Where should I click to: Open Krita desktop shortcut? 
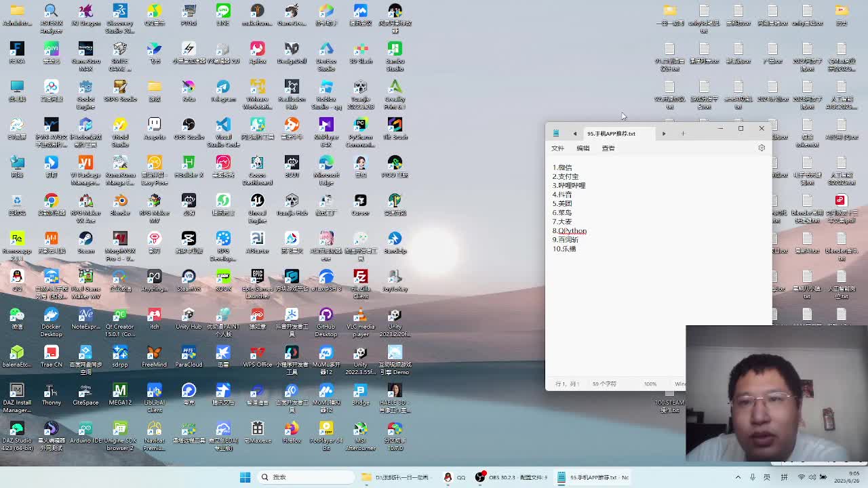189,91
